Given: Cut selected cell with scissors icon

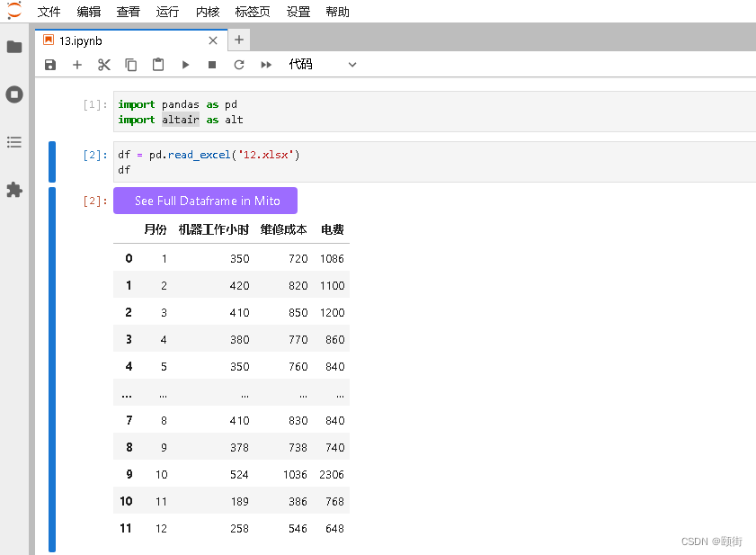Looking at the screenshot, I should click(104, 65).
